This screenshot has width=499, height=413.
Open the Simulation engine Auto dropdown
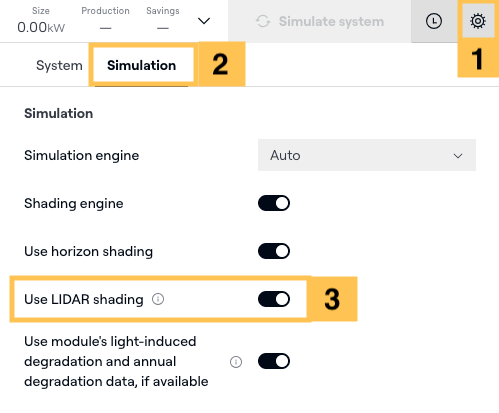tap(367, 155)
